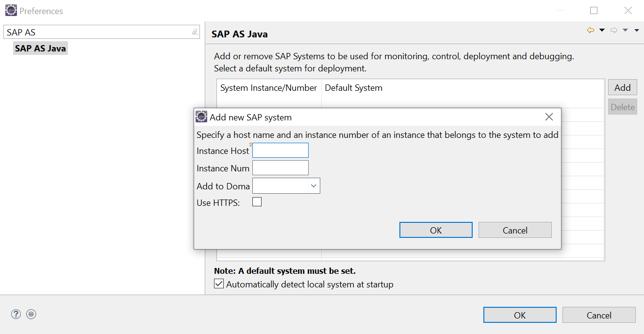Click the System Instance/Number column header
Viewport: 644px width, 334px height.
point(269,88)
